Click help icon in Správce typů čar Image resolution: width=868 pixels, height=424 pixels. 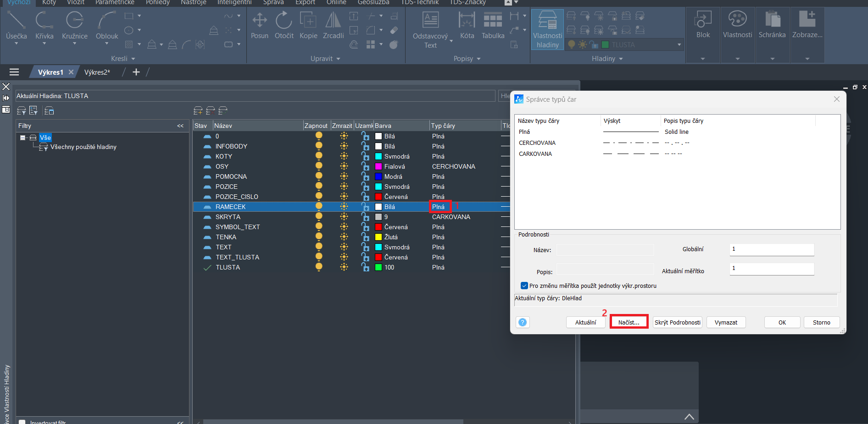pyautogui.click(x=522, y=322)
